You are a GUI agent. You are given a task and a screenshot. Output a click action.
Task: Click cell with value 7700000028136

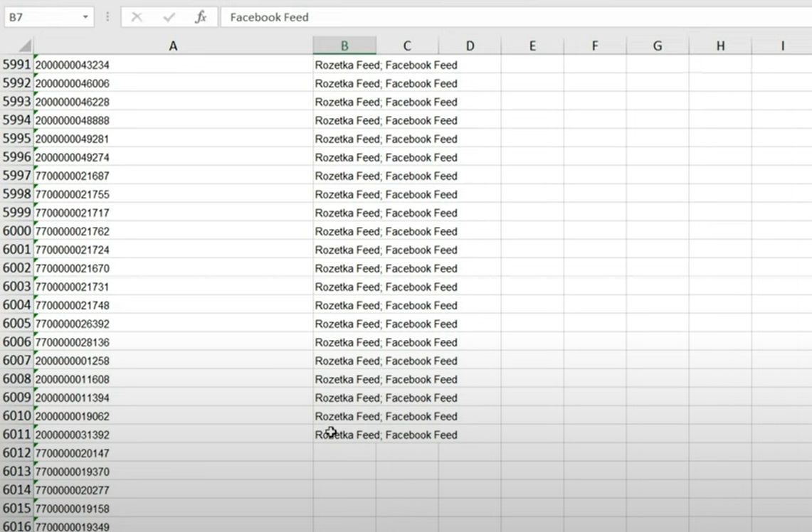(x=174, y=342)
